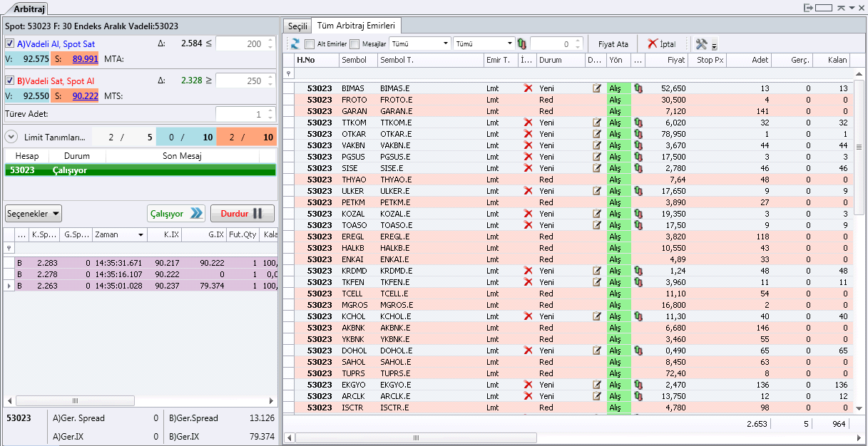Open the 89.991 spot price link
The image size is (868, 446).
point(86,58)
